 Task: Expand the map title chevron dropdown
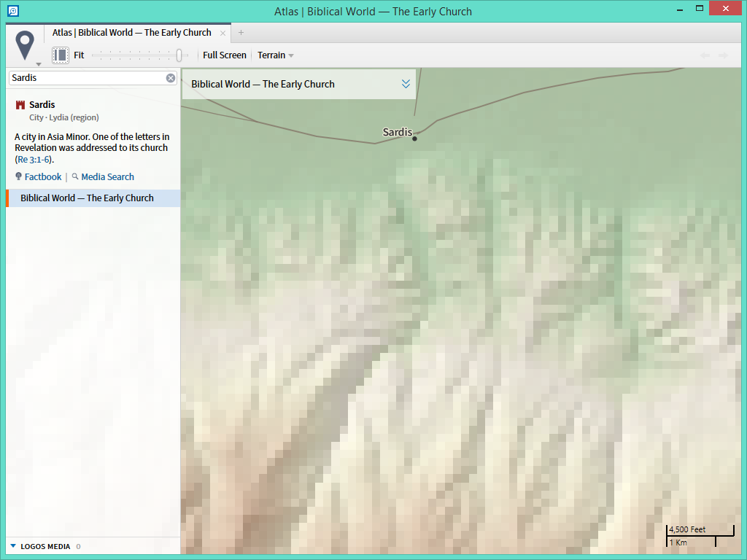[x=406, y=84]
